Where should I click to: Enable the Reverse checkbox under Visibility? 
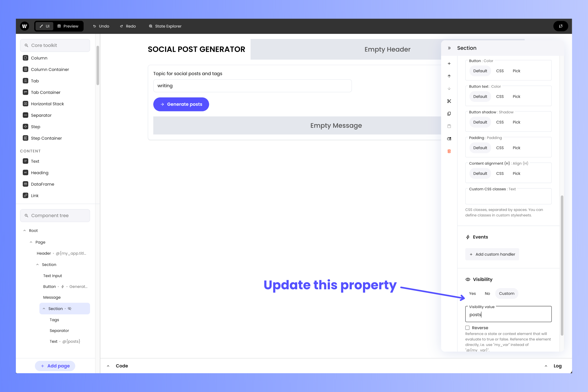pos(467,328)
